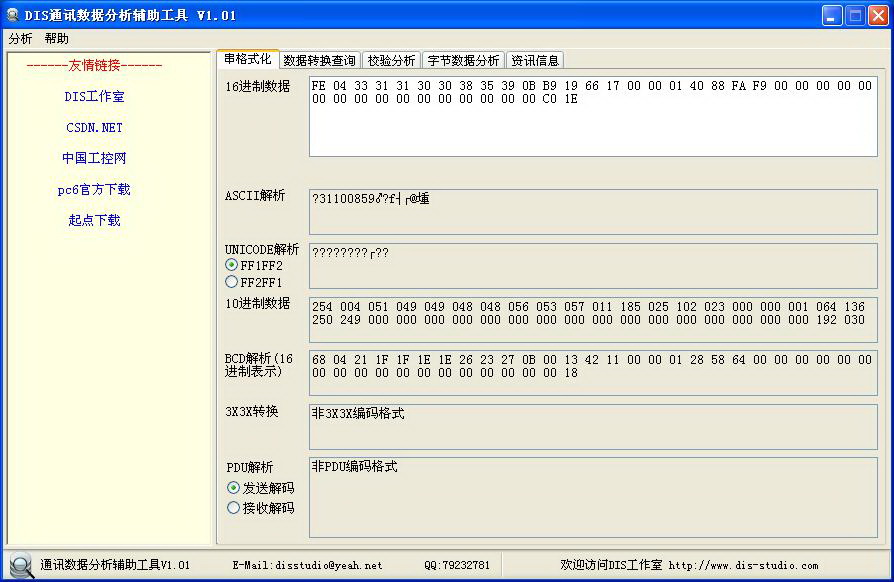Switch to the 资讯信息 tab
The width and height of the screenshot is (894, 582).
(535, 60)
